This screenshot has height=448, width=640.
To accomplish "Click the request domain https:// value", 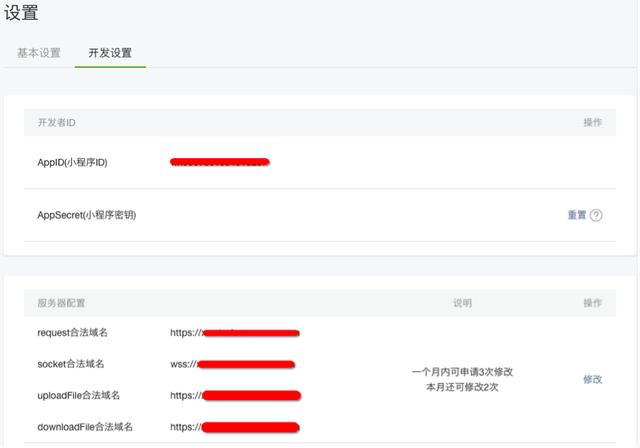I will [235, 333].
